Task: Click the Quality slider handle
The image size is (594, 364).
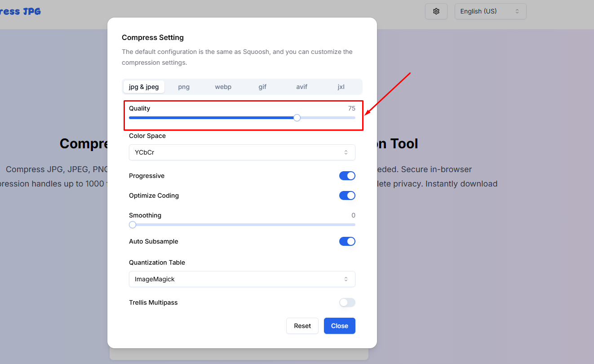Action: pyautogui.click(x=297, y=118)
